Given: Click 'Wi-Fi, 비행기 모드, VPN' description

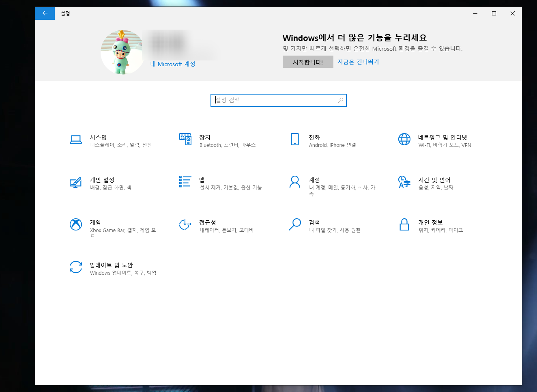Looking at the screenshot, I should (x=445, y=145).
